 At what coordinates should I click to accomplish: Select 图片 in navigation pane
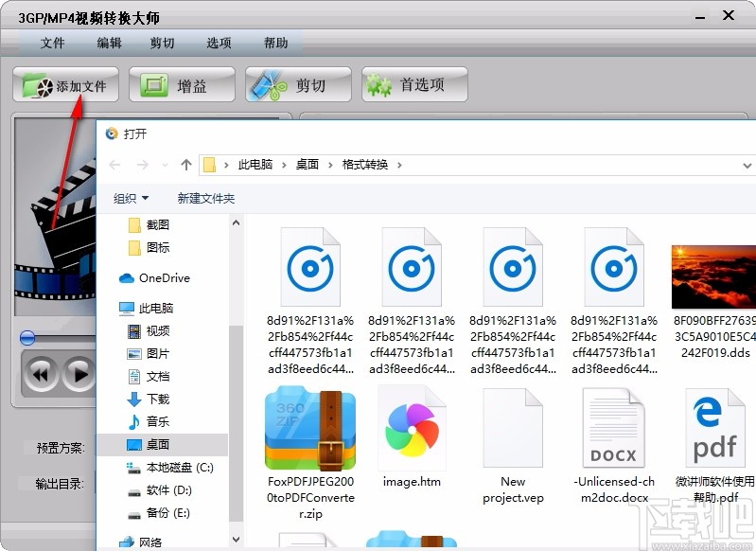pyautogui.click(x=149, y=353)
